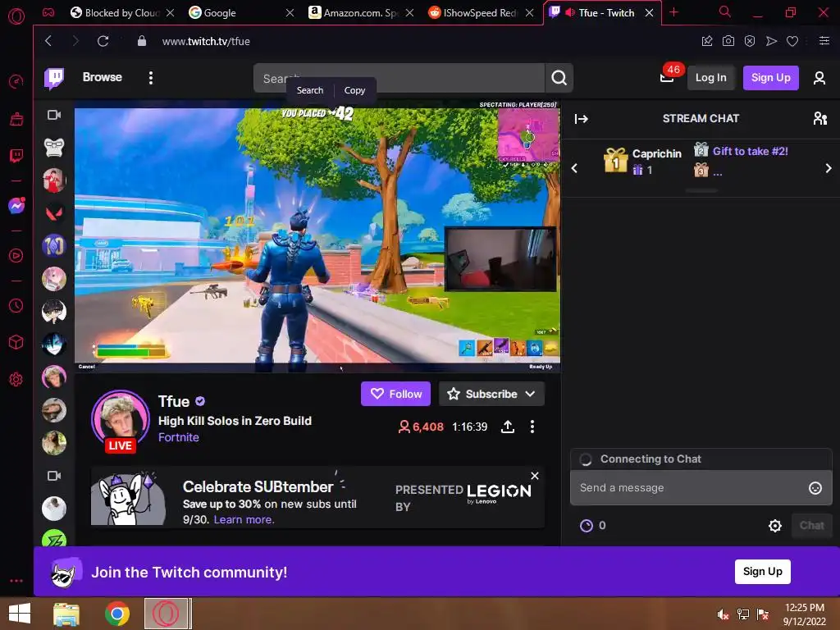Click the Chat send button

coord(811,526)
